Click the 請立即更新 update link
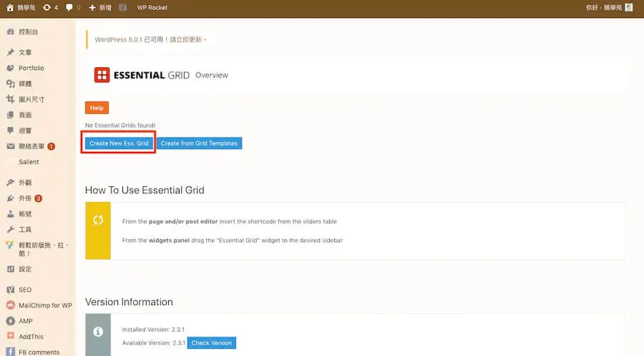 click(185, 39)
